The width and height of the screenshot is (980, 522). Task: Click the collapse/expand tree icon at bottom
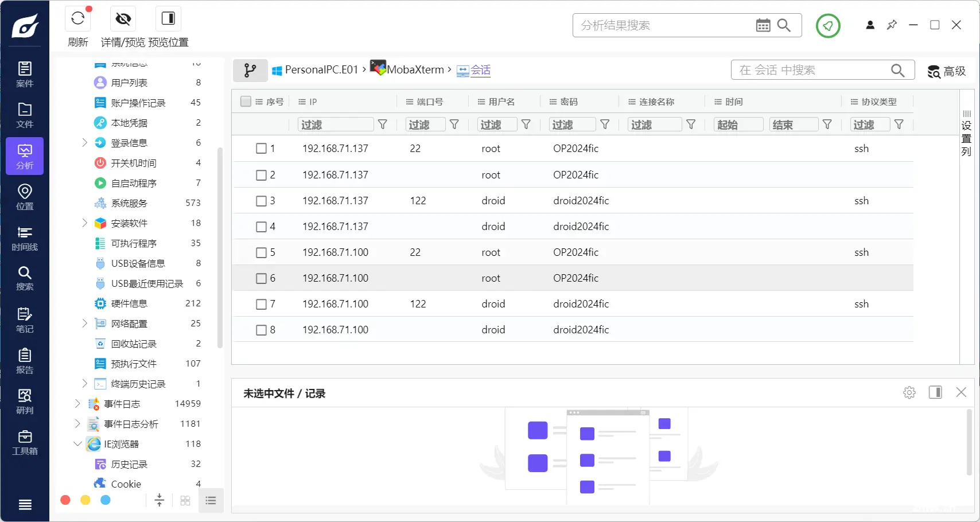(x=160, y=500)
